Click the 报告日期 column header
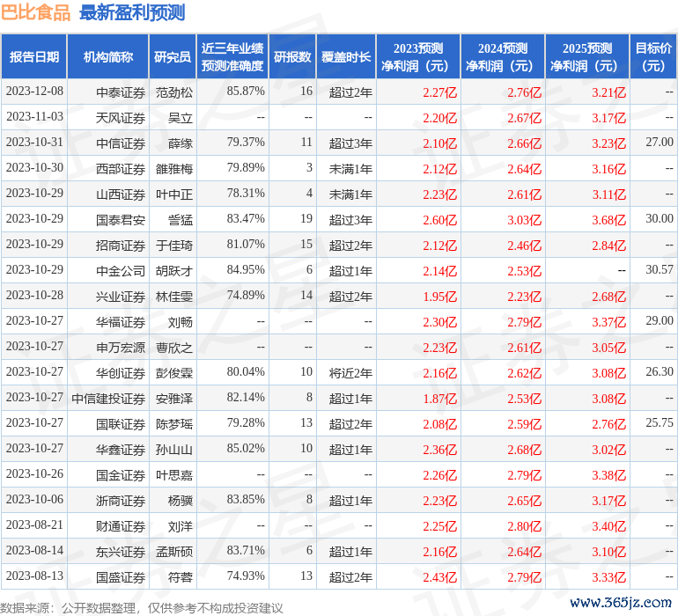Viewport: 678px width, 616px height. point(34,56)
